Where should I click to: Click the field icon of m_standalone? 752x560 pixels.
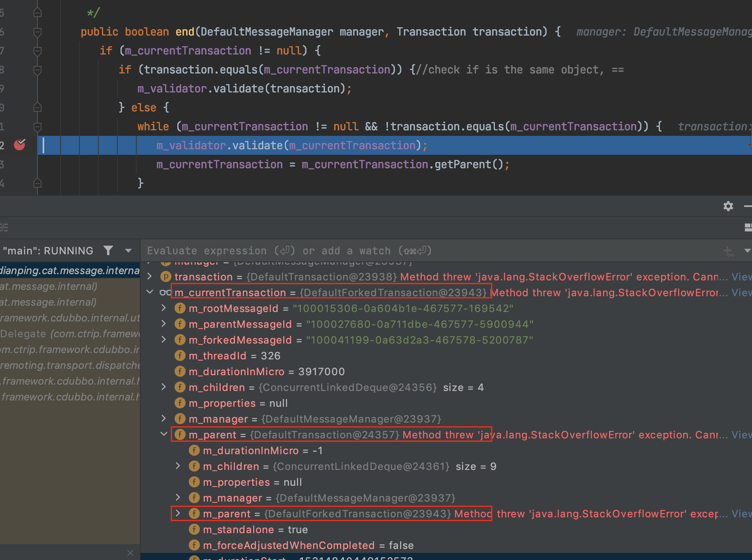194,529
